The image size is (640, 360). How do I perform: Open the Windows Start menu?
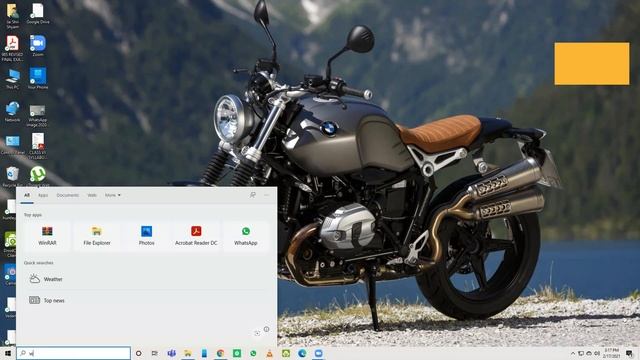(8, 353)
